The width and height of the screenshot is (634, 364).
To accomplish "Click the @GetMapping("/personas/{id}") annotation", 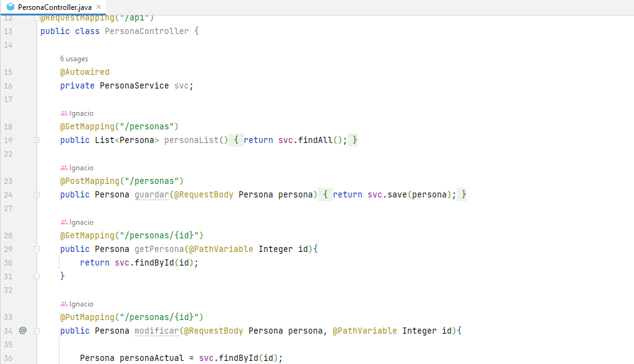I will [x=131, y=235].
